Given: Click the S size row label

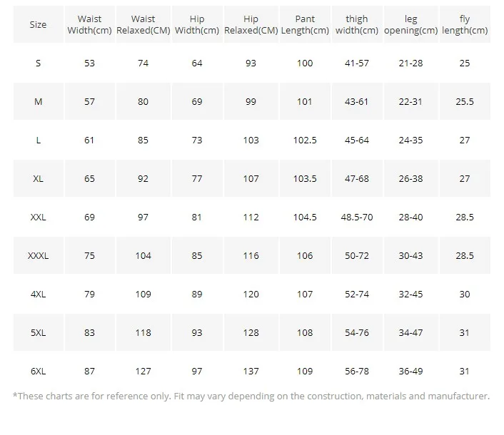Looking at the screenshot, I should [38, 63].
